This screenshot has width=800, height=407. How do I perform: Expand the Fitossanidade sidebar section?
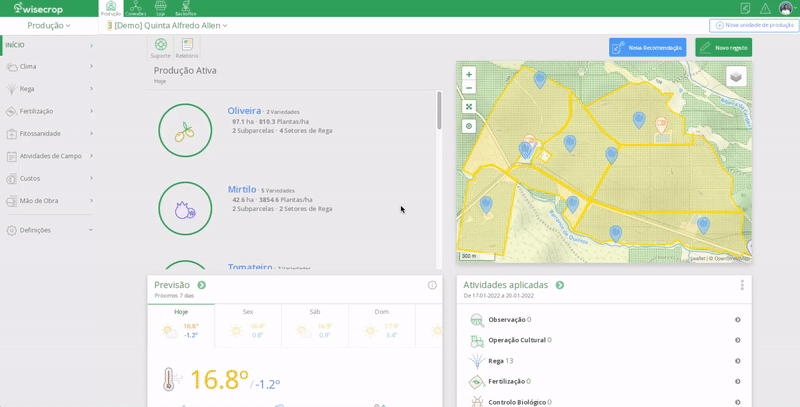[x=49, y=134]
